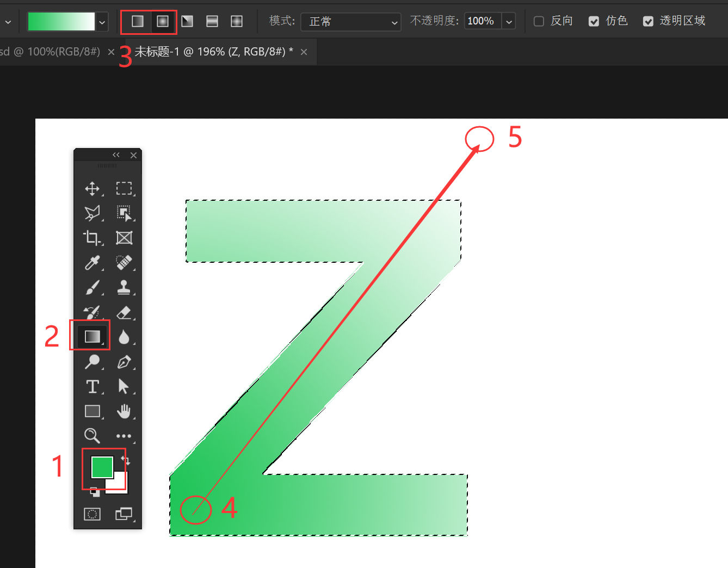
Task: Select the Healing Brush tool
Action: pyautogui.click(x=124, y=263)
